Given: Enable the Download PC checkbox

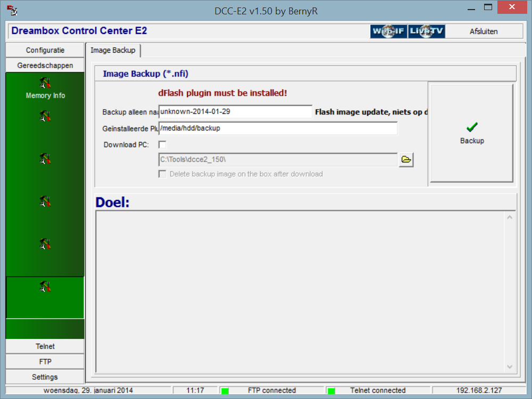Looking at the screenshot, I should pos(162,145).
